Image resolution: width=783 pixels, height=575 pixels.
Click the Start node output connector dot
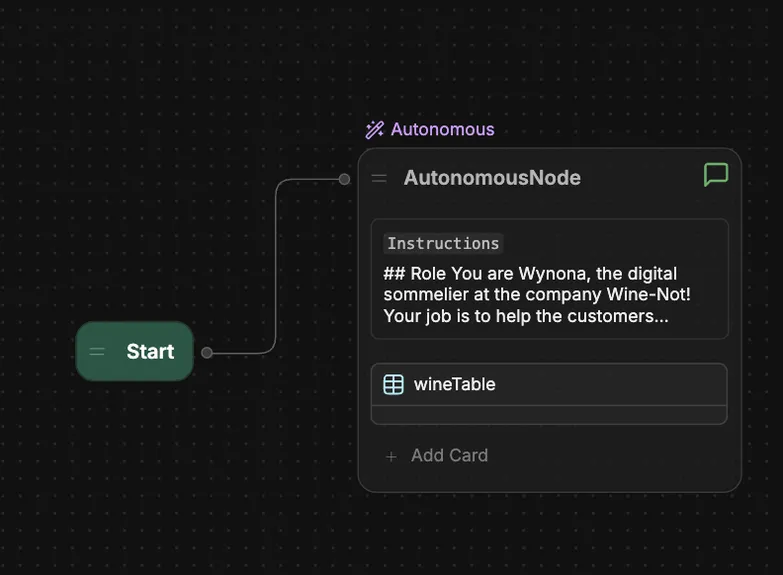[x=207, y=353]
